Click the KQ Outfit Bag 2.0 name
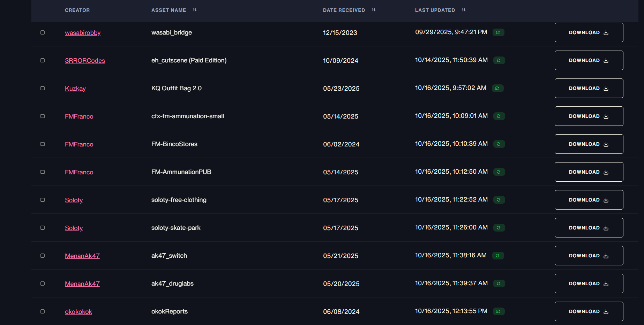Viewport: 644px width, 325px height. [x=177, y=88]
